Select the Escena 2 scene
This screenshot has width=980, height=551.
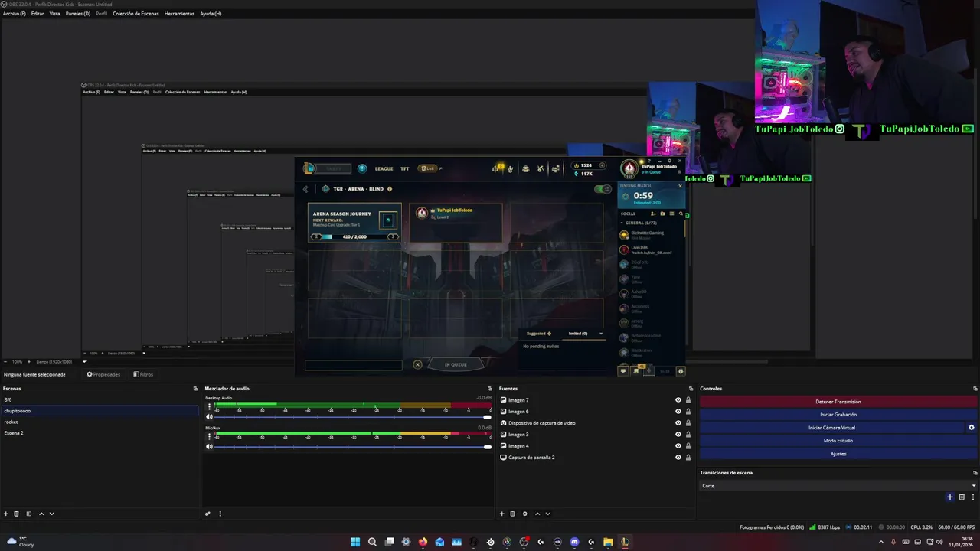[100, 433]
